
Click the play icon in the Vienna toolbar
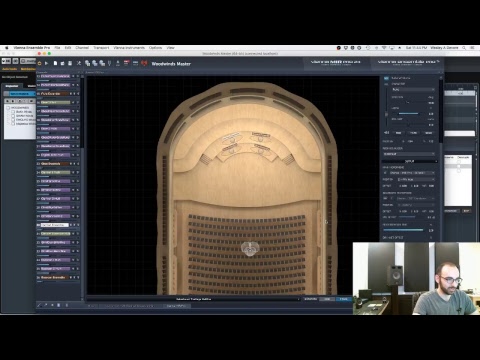tap(47, 63)
